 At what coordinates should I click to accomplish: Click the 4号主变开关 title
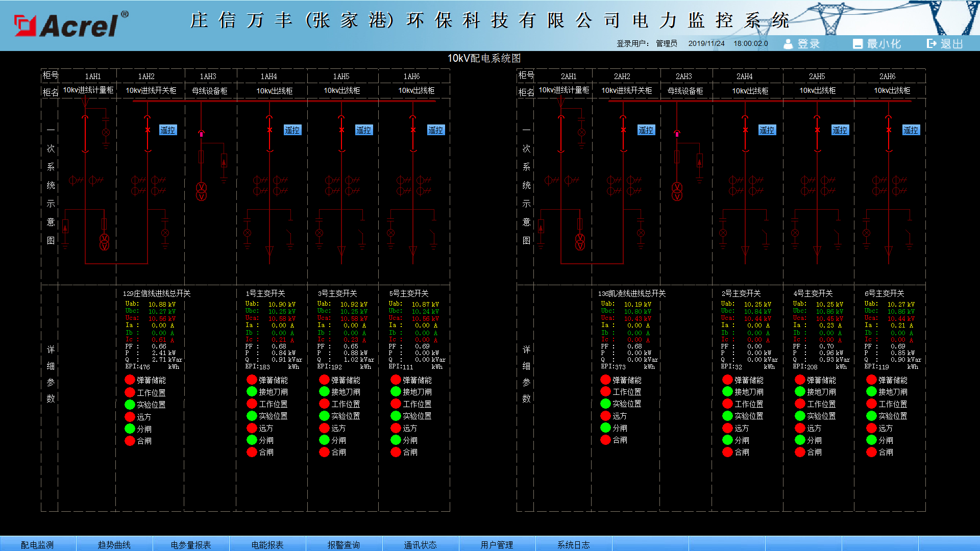tap(813, 293)
